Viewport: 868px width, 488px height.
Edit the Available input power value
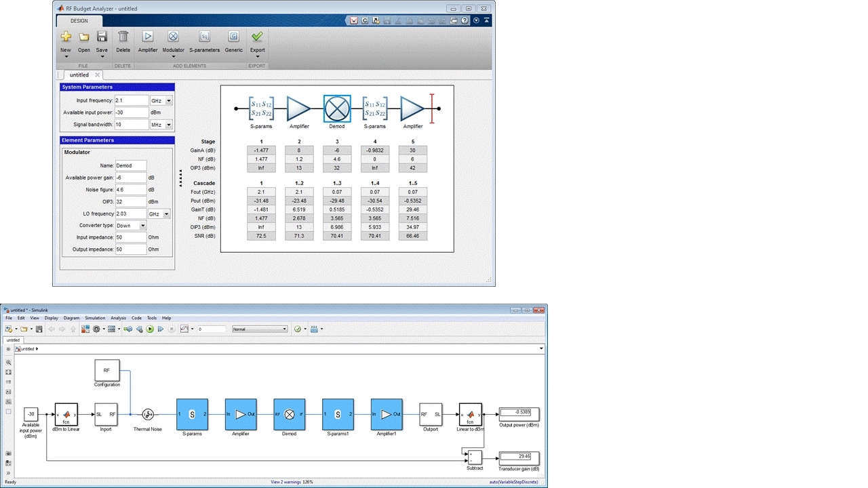(x=130, y=112)
